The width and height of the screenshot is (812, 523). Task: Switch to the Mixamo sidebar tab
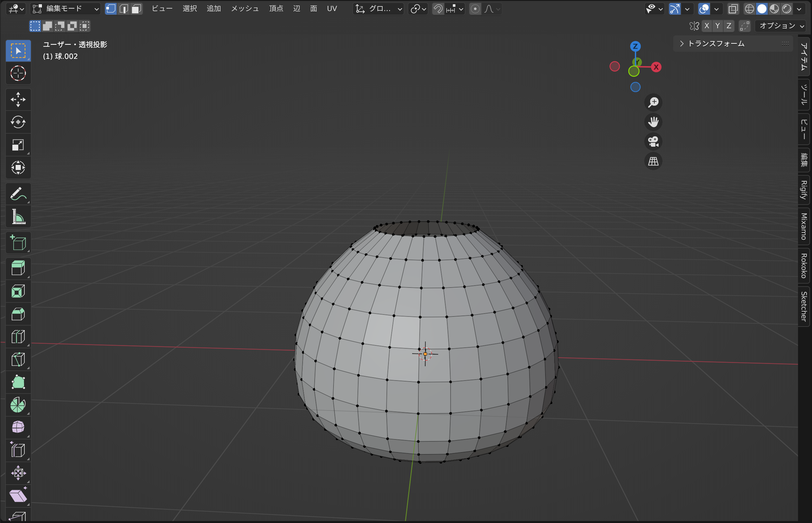pyautogui.click(x=804, y=226)
